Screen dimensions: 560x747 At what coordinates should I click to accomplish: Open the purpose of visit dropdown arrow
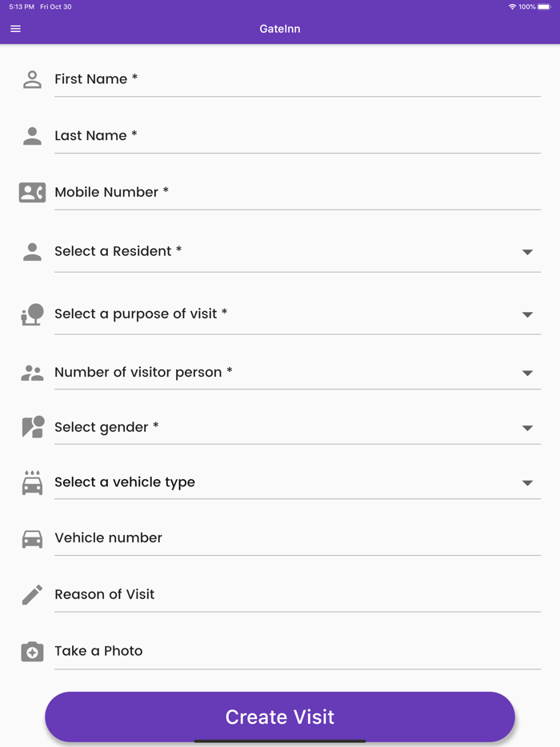[x=527, y=314]
